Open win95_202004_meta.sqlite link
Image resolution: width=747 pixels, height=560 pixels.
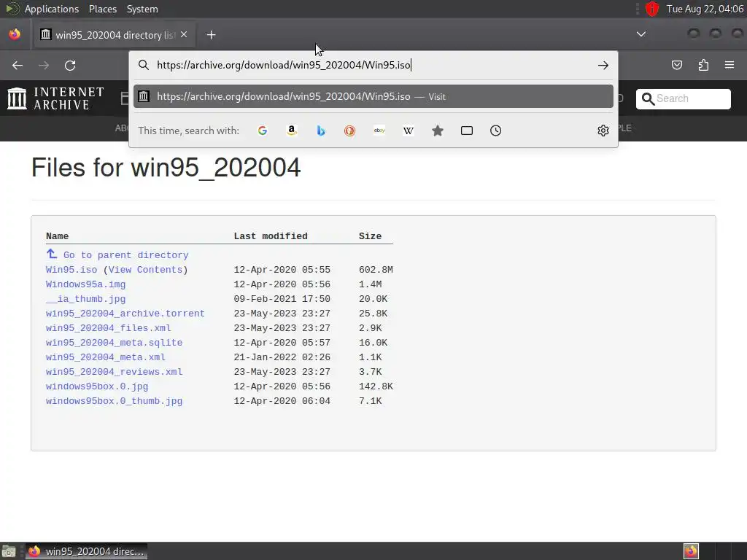click(114, 343)
